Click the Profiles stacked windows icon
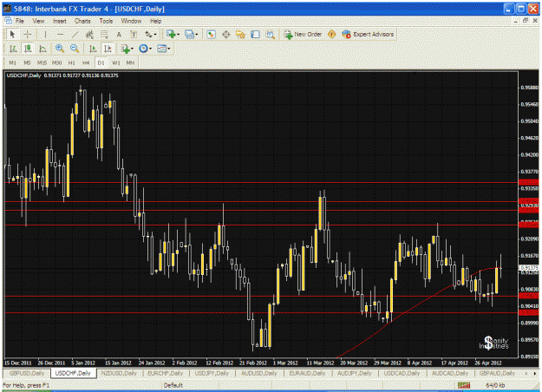 click(x=189, y=34)
